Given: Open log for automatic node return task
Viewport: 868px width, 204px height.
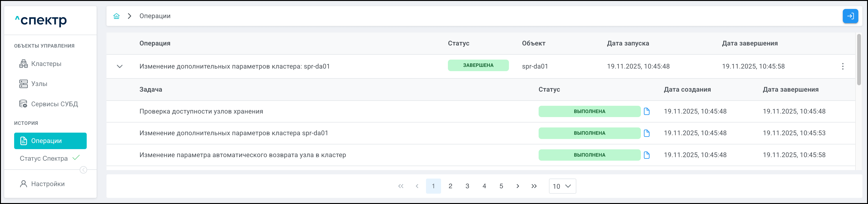Looking at the screenshot, I should pyautogui.click(x=646, y=155).
